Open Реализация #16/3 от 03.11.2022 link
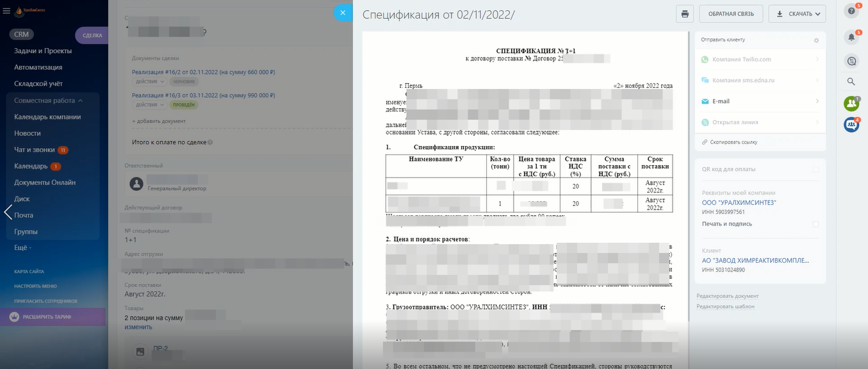 pyautogui.click(x=204, y=95)
